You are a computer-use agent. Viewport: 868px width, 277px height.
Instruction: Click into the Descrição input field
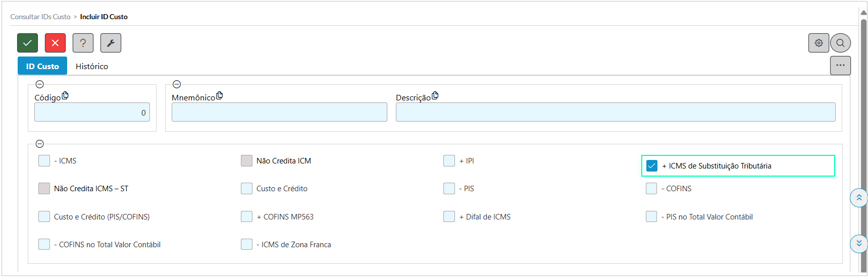point(615,112)
